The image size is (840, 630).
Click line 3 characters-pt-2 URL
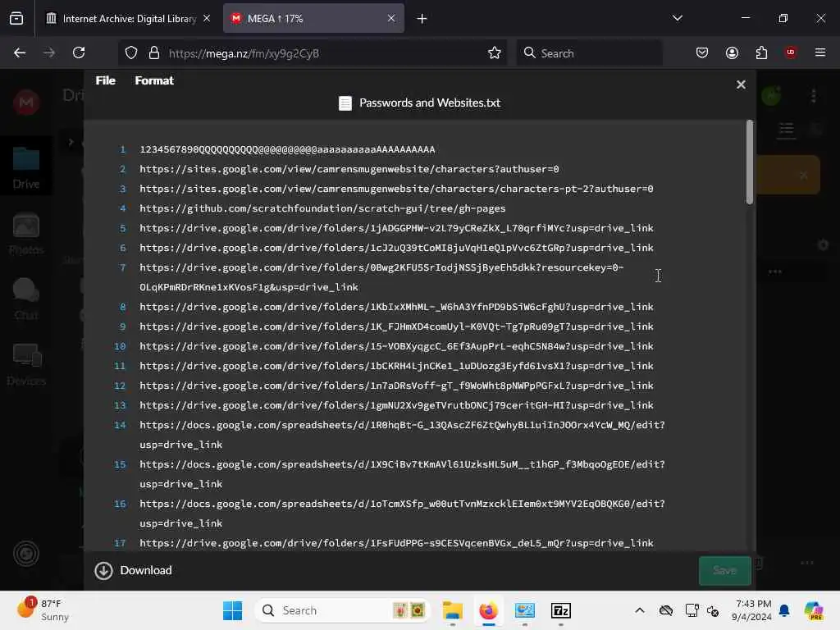(x=396, y=189)
